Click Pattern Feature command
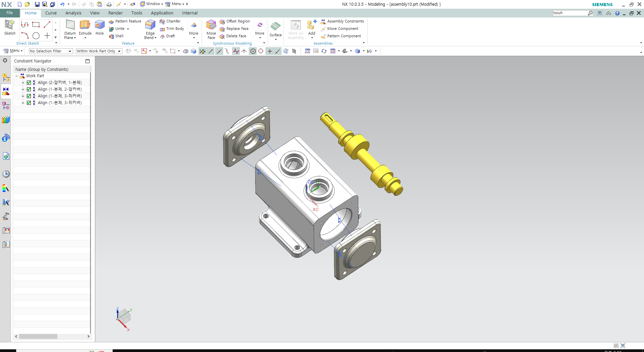Viewport: 644px width, 352px height. click(125, 21)
